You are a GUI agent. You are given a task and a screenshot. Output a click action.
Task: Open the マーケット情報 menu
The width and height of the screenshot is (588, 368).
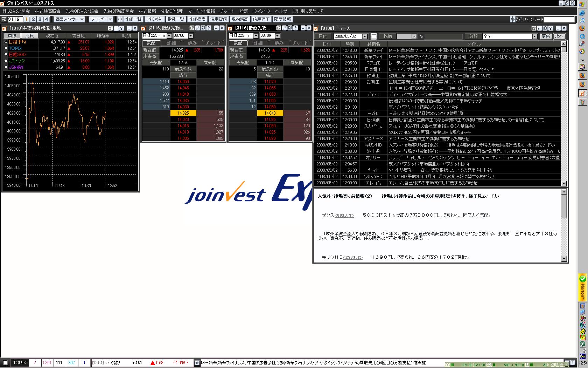202,11
